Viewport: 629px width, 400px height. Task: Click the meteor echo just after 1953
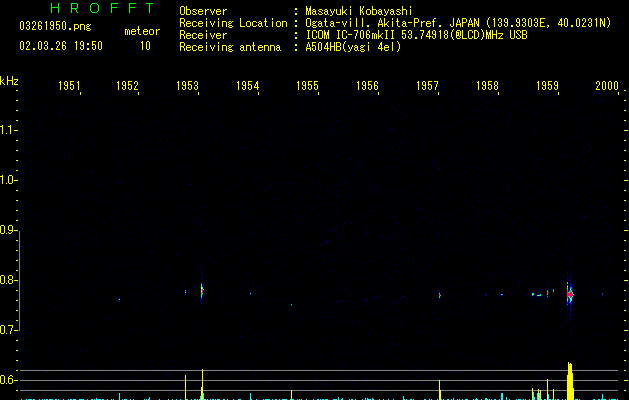point(202,290)
